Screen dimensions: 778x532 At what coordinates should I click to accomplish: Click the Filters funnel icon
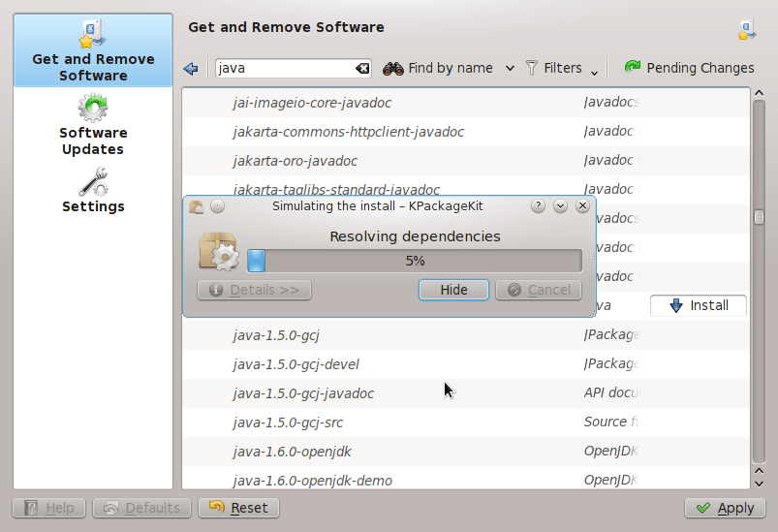[531, 68]
